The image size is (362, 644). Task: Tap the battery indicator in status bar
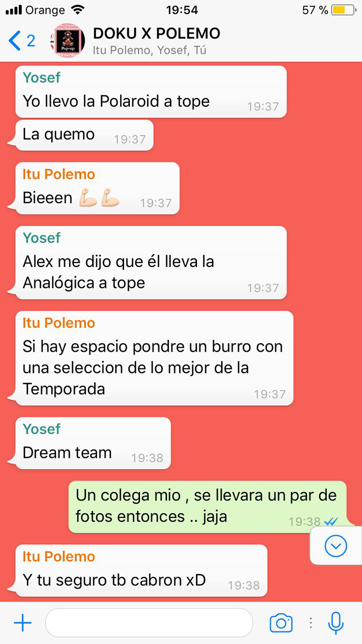coord(343,10)
